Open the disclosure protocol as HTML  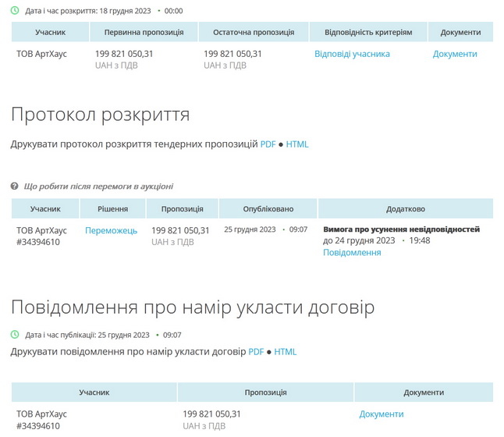[297, 144]
